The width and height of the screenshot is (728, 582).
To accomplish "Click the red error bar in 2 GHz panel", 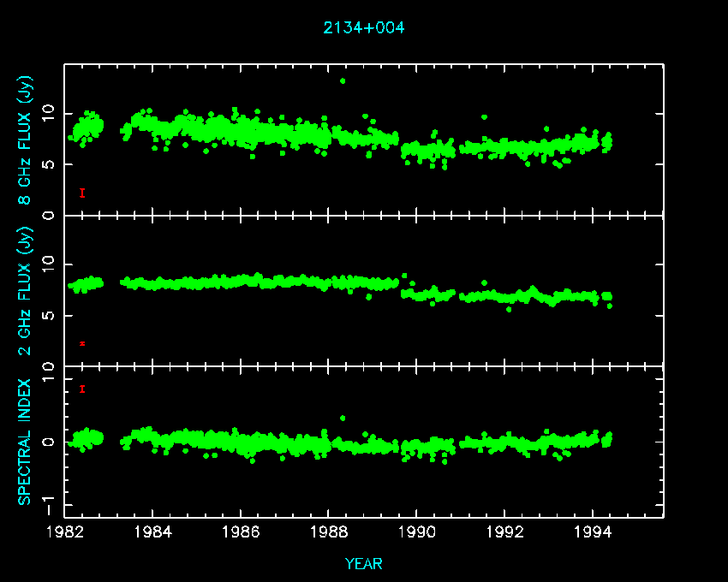I will [82, 343].
